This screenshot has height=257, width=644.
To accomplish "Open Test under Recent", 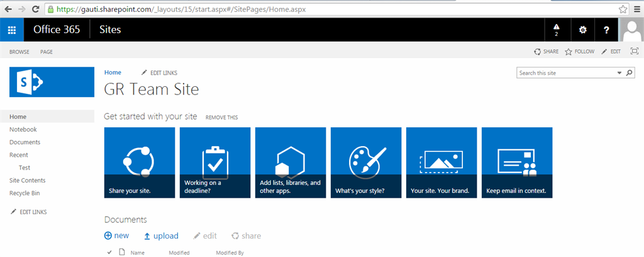I will pyautogui.click(x=25, y=168).
